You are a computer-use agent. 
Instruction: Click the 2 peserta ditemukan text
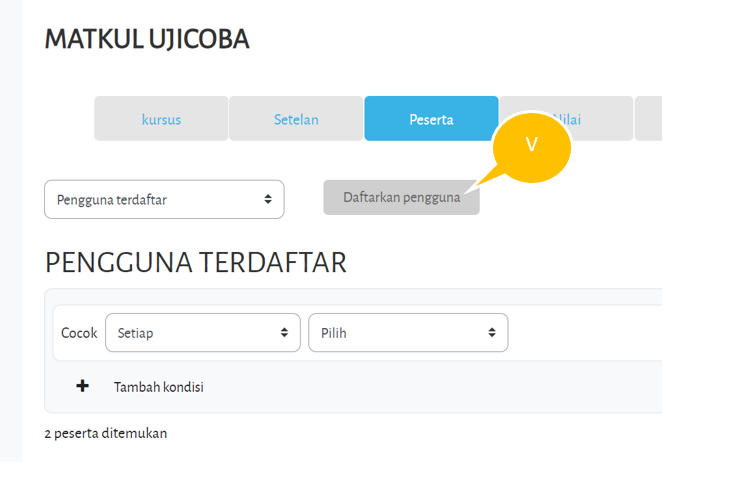(106, 433)
